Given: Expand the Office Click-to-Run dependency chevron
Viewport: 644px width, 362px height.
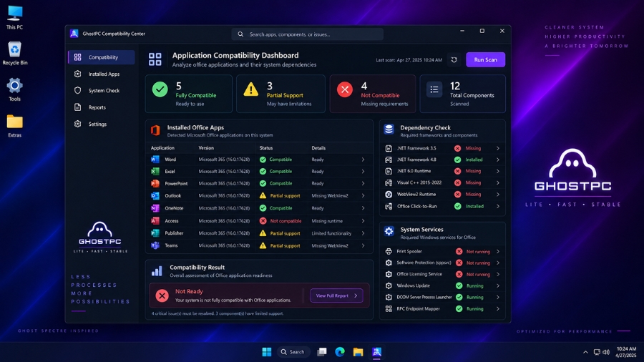Looking at the screenshot, I should coord(498,206).
